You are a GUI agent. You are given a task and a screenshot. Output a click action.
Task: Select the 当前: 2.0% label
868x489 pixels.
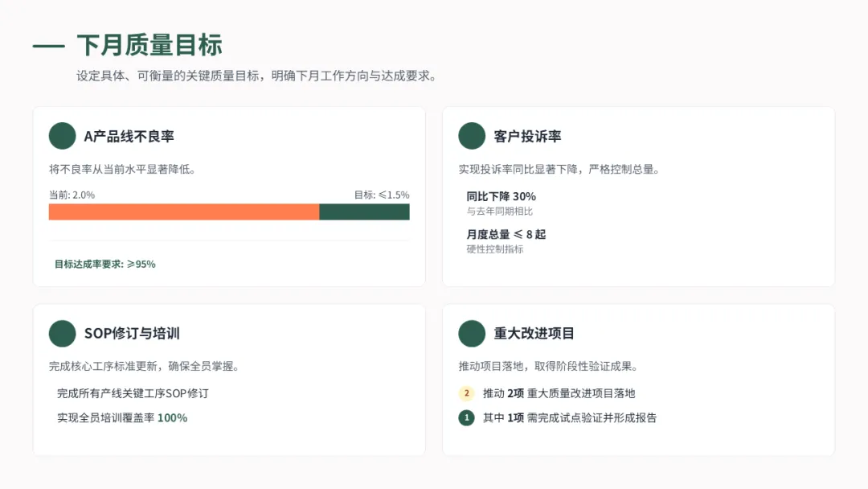[x=72, y=195]
